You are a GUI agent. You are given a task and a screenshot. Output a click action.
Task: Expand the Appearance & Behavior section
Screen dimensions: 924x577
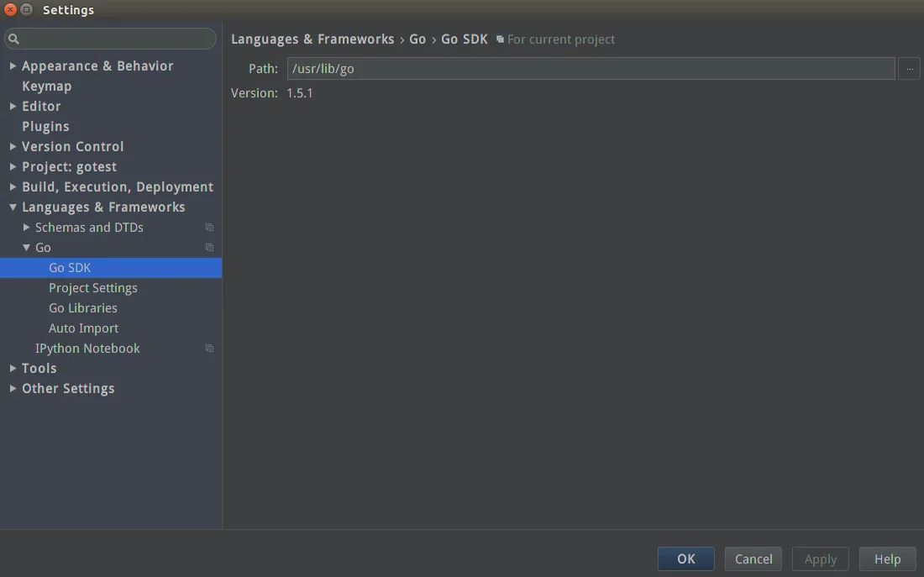13,66
